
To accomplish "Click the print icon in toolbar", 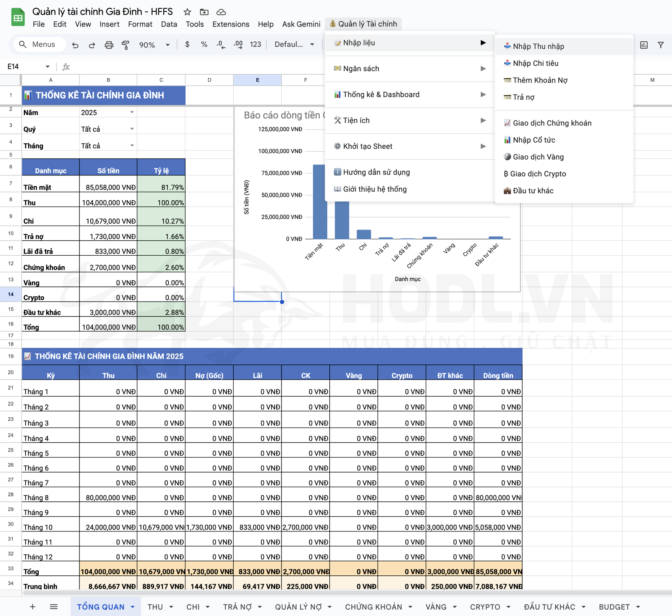I will 109,45.
